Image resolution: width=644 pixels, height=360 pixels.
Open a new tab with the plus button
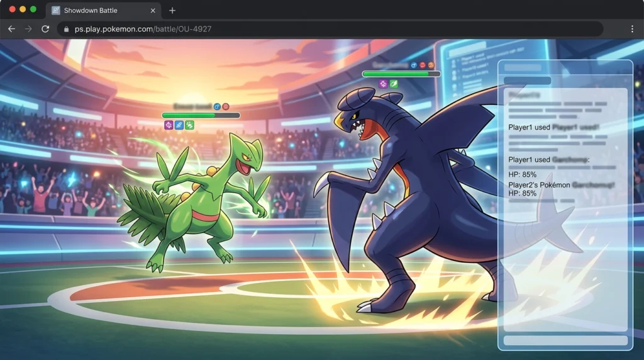click(172, 11)
